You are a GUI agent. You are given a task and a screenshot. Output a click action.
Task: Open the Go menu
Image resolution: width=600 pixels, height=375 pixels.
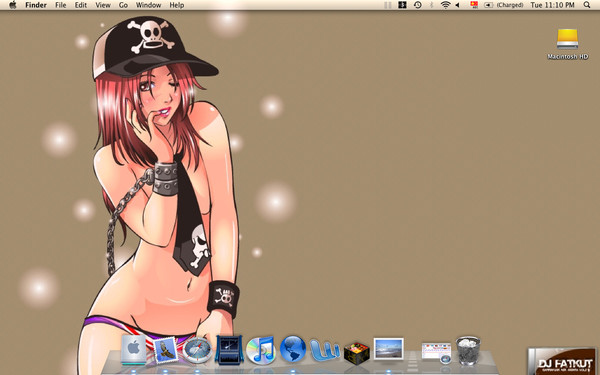(x=123, y=5)
